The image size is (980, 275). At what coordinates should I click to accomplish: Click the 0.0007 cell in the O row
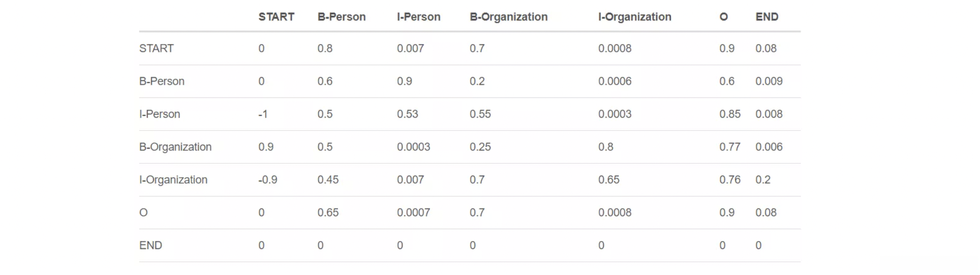point(413,213)
